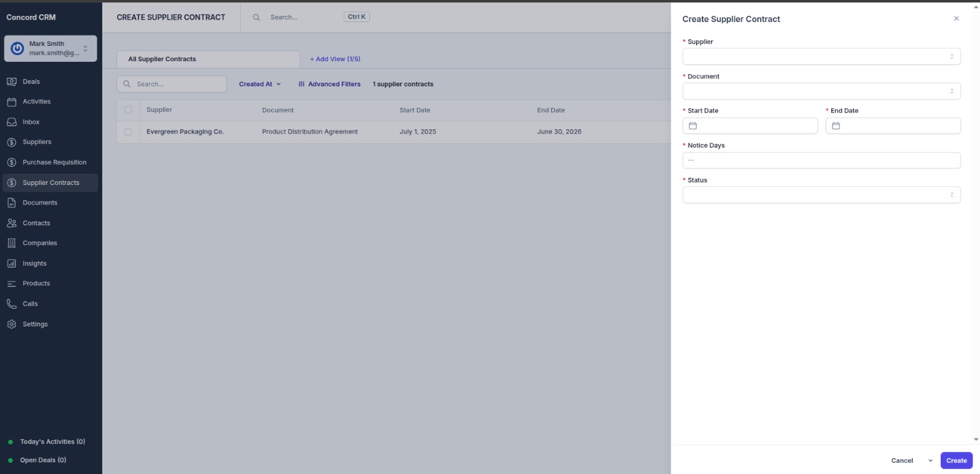The height and width of the screenshot is (474, 980).
Task: Open Deals from the sidebar icon
Action: coord(12,81)
